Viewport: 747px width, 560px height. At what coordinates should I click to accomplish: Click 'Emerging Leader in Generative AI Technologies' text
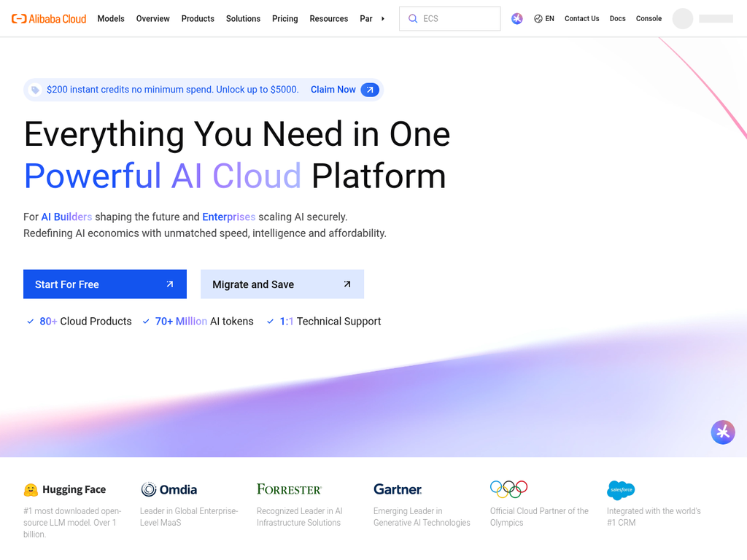pyautogui.click(x=422, y=517)
